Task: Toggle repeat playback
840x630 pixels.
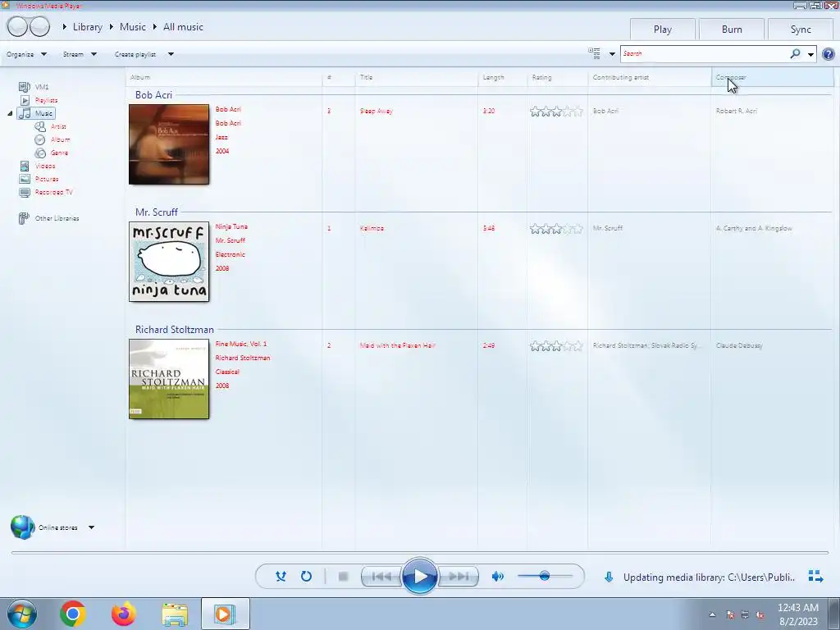Action: 307,577
